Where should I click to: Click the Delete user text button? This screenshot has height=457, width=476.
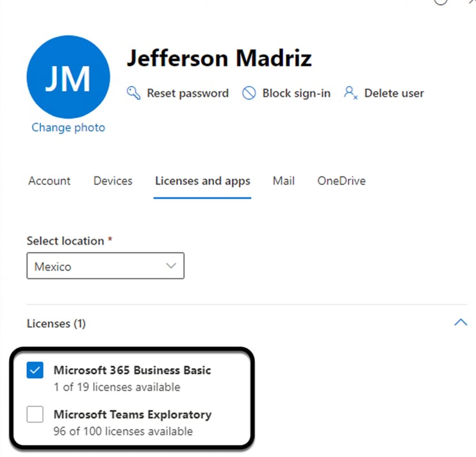point(394,93)
